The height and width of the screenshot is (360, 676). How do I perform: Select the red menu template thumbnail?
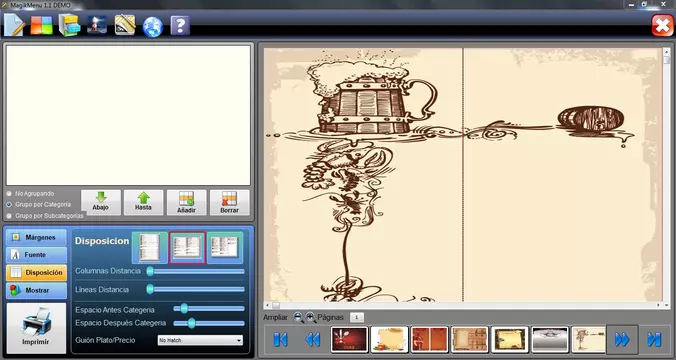pyautogui.click(x=349, y=340)
